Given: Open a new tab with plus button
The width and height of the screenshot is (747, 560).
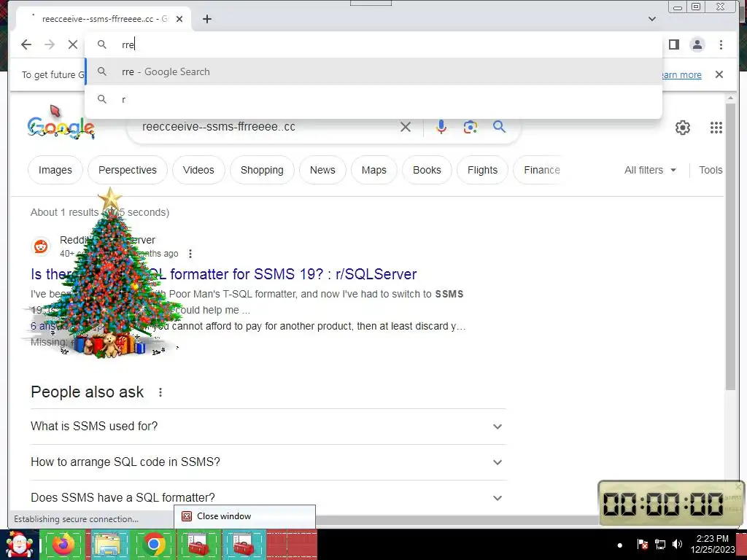Looking at the screenshot, I should (206, 19).
